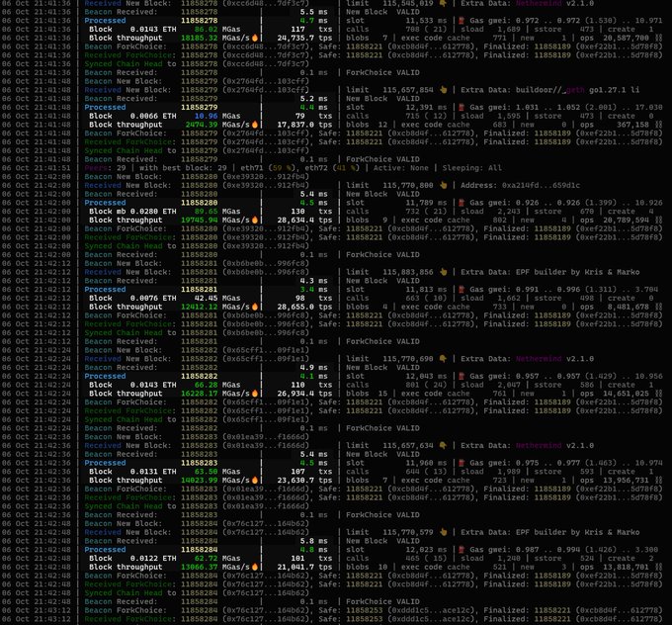Click the fuel pump icon before Gas gwei 0.926

click(462, 203)
